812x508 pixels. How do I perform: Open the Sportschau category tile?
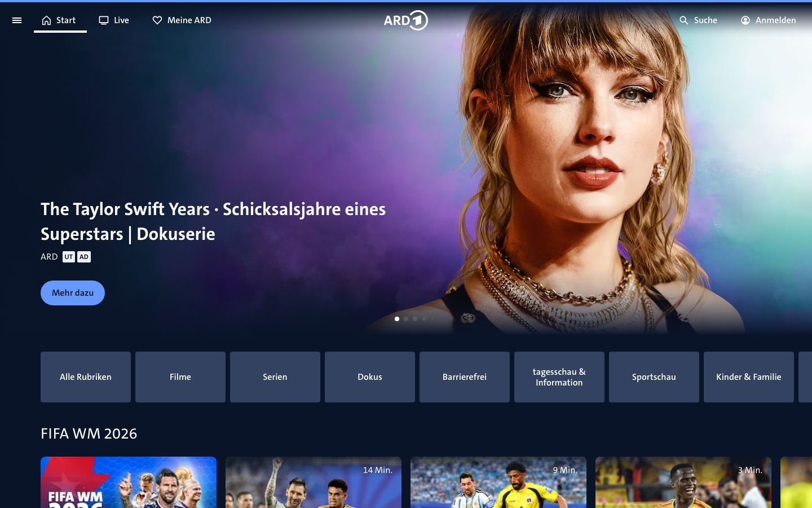(x=654, y=377)
